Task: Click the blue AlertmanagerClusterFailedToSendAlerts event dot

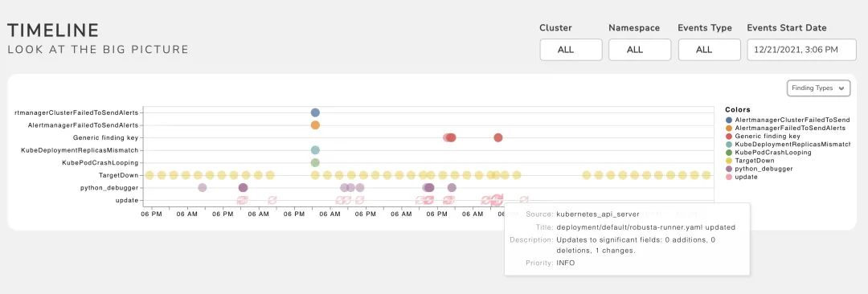Action: pyautogui.click(x=315, y=112)
